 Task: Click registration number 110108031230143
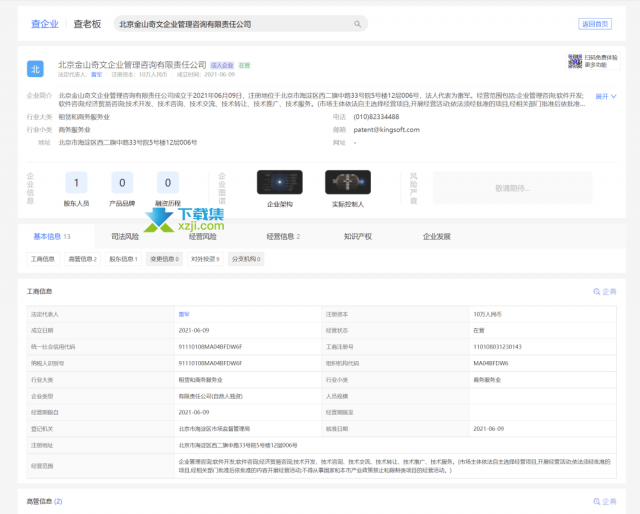click(x=497, y=347)
